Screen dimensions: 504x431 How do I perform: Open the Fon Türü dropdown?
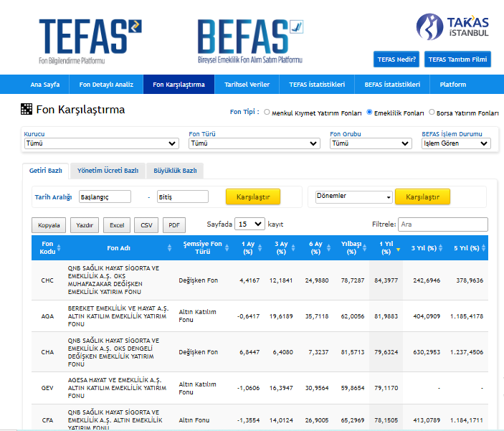click(x=254, y=143)
